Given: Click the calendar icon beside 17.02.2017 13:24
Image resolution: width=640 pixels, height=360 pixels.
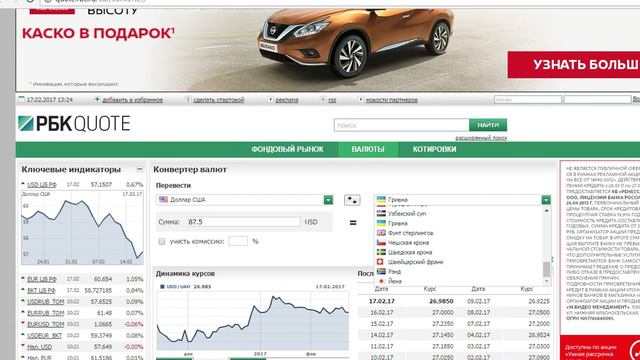Looking at the screenshot, I should 22,99.
